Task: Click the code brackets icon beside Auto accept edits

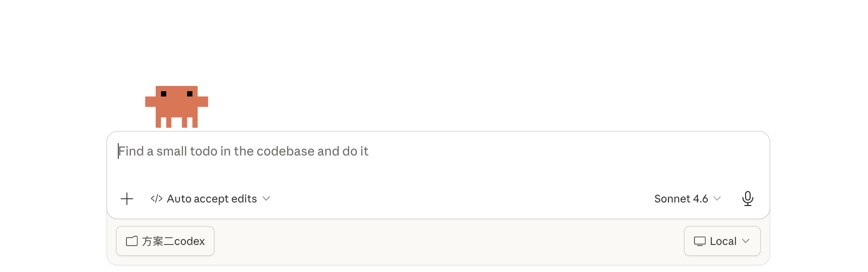Action: coord(157,199)
